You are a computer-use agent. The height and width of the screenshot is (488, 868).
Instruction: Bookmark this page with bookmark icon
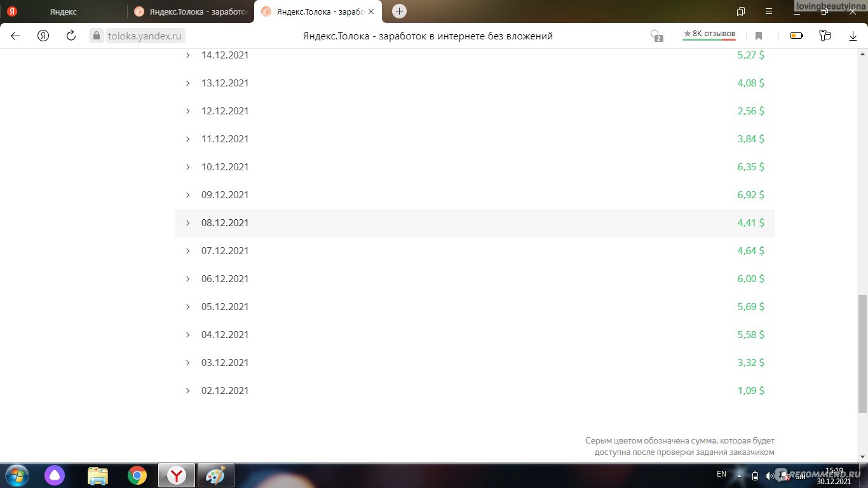(759, 36)
